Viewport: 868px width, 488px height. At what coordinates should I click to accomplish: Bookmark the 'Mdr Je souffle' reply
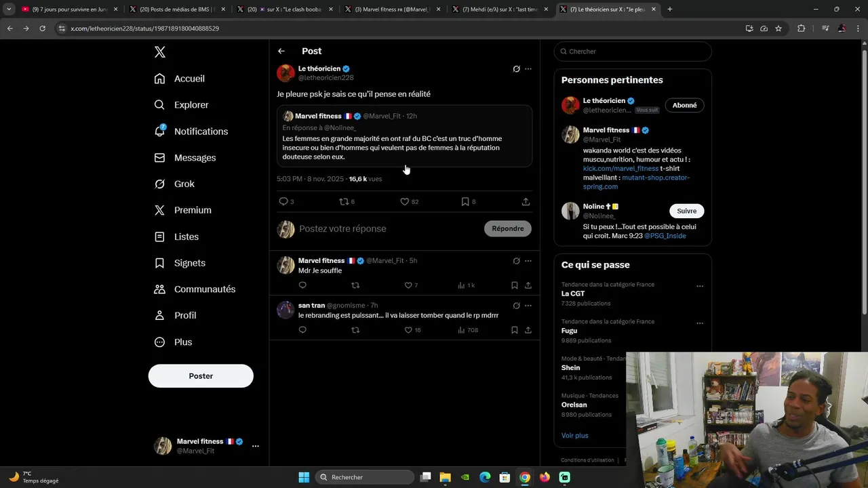[x=515, y=285]
